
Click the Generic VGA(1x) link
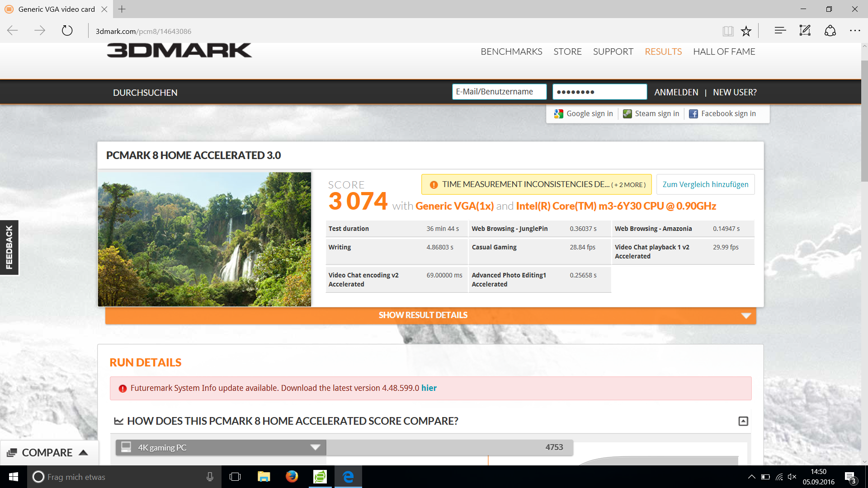pos(454,206)
